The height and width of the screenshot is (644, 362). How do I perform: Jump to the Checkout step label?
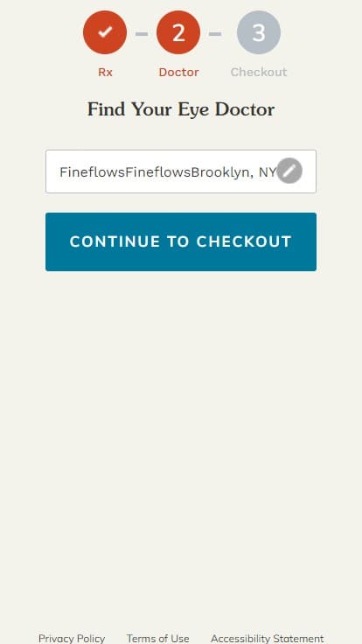(259, 73)
